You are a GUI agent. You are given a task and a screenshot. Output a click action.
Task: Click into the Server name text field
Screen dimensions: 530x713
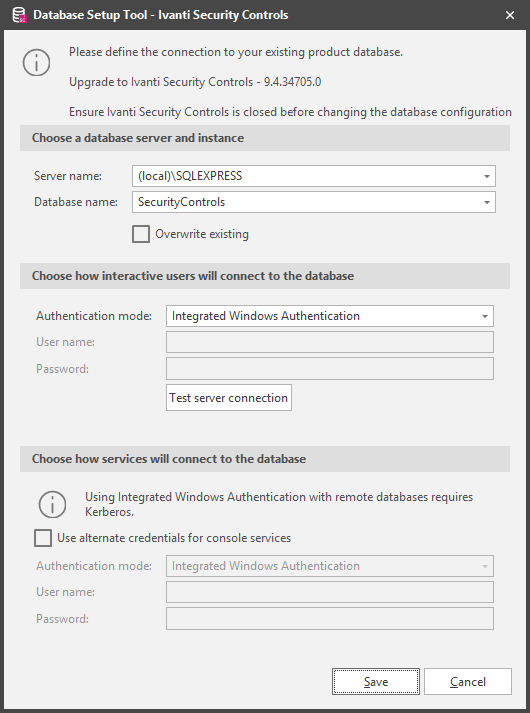click(x=305, y=176)
